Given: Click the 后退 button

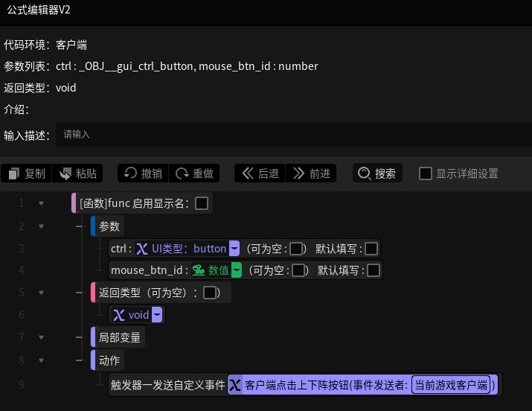Looking at the screenshot, I should click(x=260, y=173).
